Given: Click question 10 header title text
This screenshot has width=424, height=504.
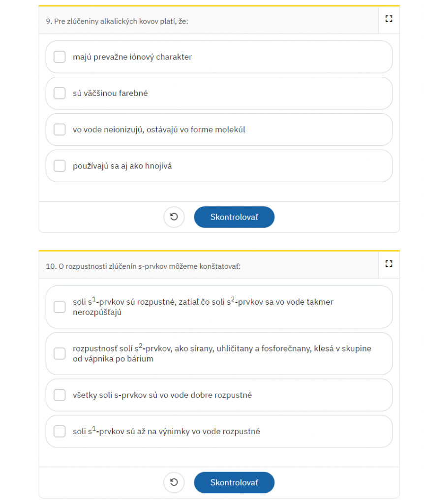Looking at the screenshot, I should 143,266.
